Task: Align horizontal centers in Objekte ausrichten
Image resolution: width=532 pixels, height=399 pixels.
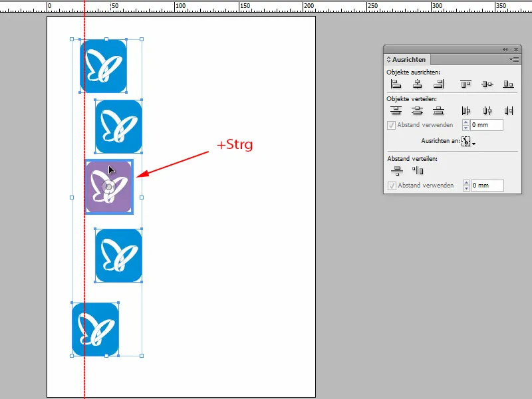Action: click(418, 84)
